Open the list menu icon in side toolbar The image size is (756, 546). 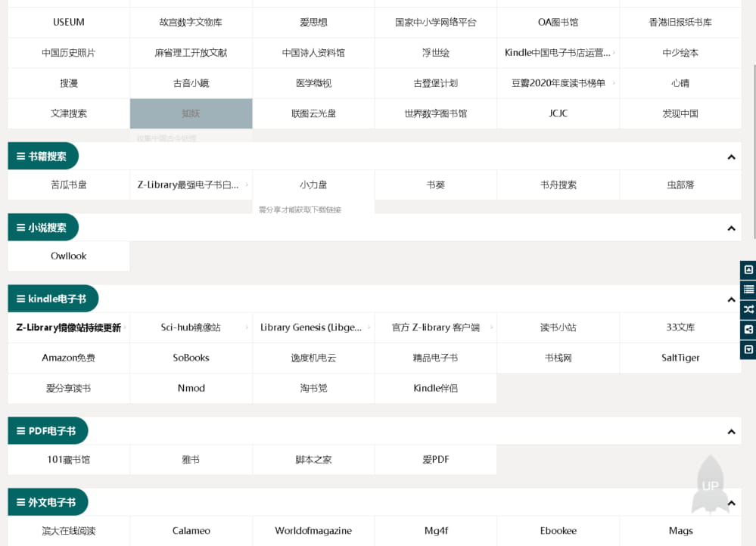(x=748, y=290)
